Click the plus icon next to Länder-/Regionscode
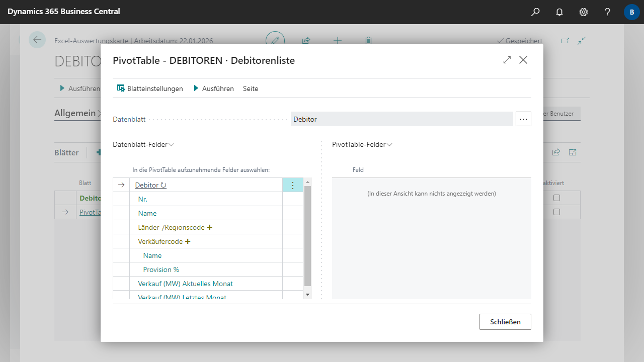Screen dimensions: 644x362 (210, 227)
